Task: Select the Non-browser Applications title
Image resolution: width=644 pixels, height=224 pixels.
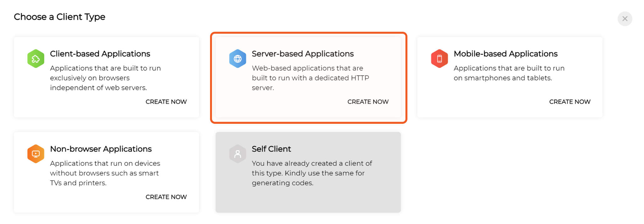Action: [x=101, y=149]
